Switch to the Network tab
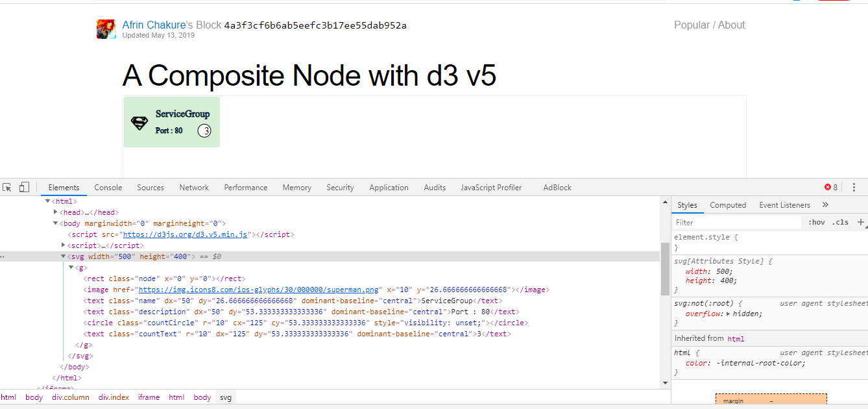Image resolution: width=868 pixels, height=409 pixels. coord(194,187)
